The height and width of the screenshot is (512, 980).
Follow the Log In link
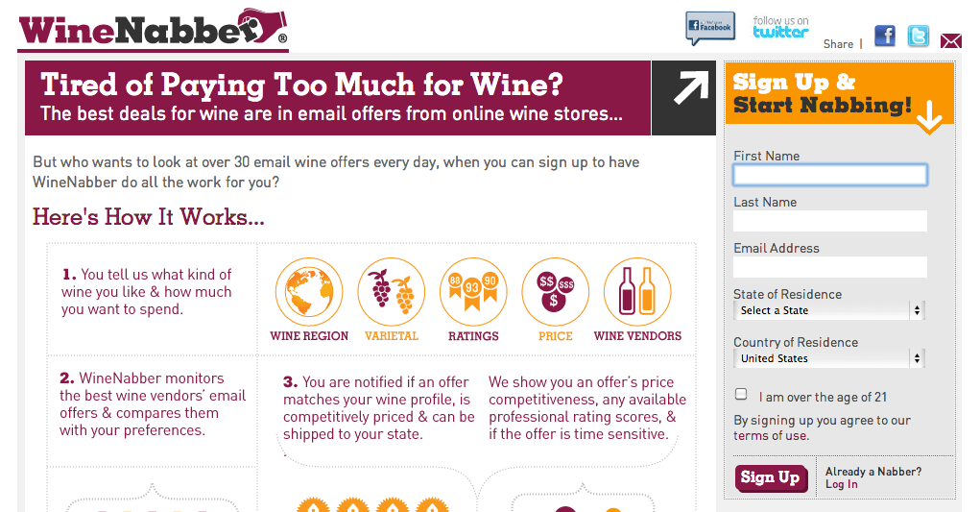pos(841,484)
